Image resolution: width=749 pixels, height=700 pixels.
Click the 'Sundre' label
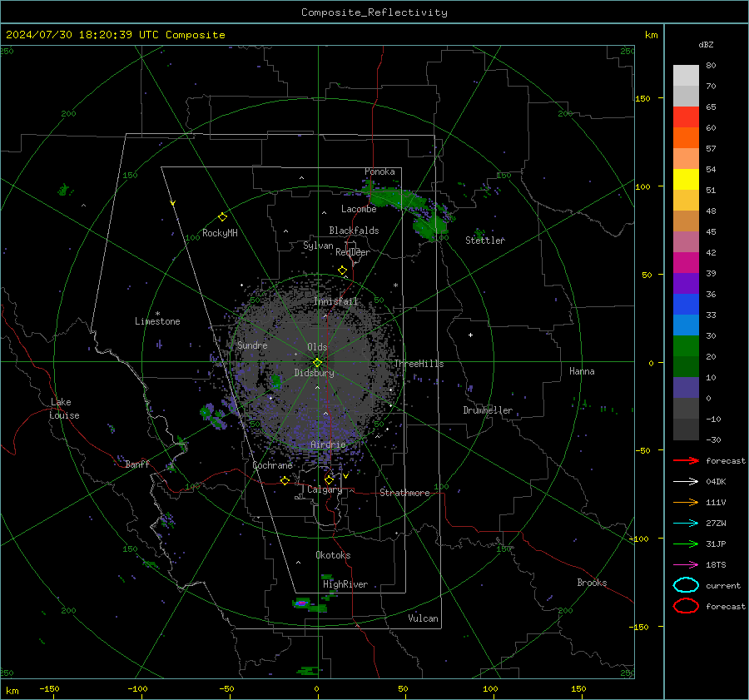point(252,345)
